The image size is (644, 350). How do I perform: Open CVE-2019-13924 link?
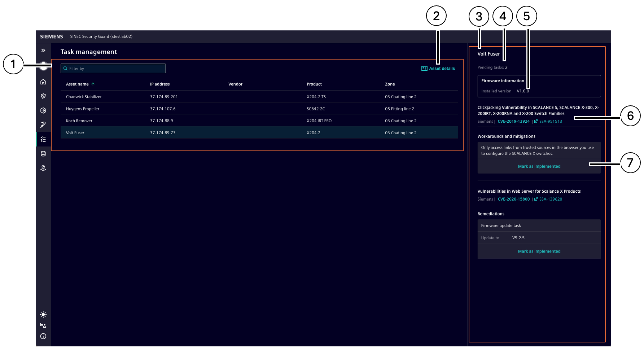coord(513,122)
